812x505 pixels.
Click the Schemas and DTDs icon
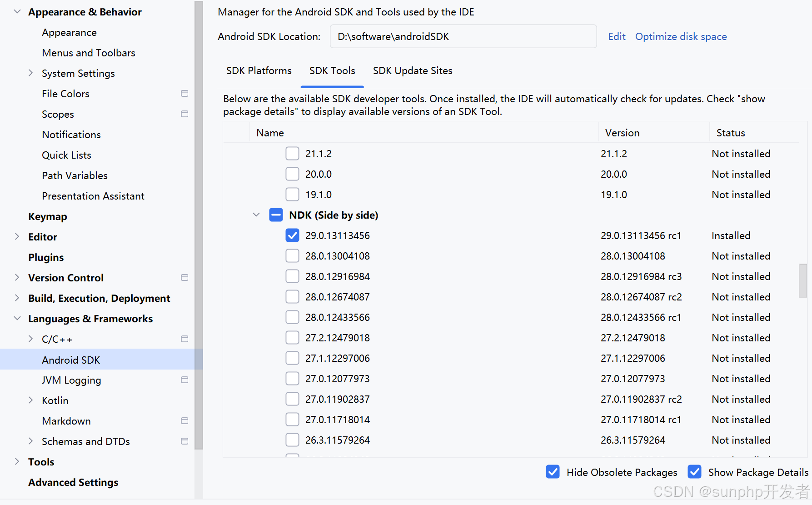(x=184, y=441)
